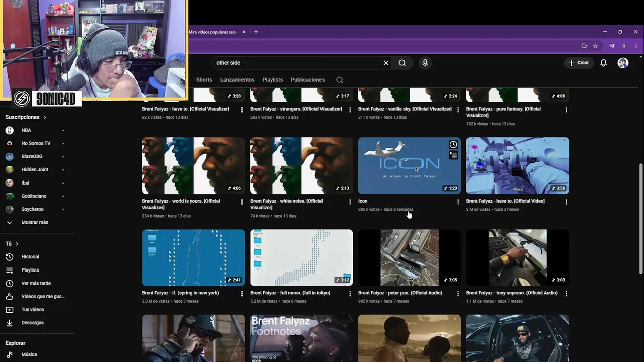The width and height of the screenshot is (644, 362).
Task: Open Ver más tarde
Action: pos(35,283)
